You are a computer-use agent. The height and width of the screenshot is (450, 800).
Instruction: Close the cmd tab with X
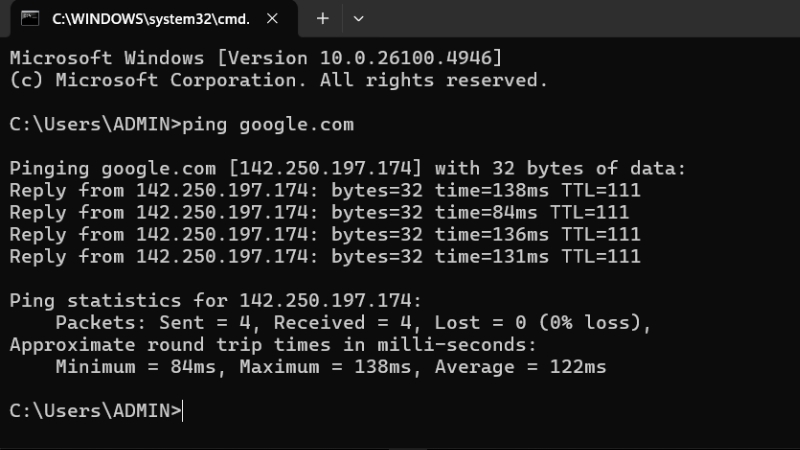(x=272, y=19)
